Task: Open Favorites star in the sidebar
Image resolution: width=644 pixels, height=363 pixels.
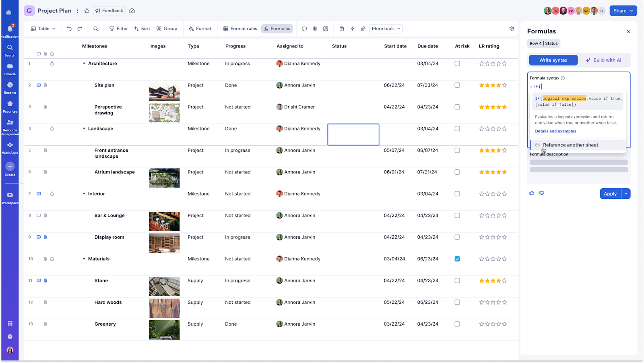Action: pos(10,106)
